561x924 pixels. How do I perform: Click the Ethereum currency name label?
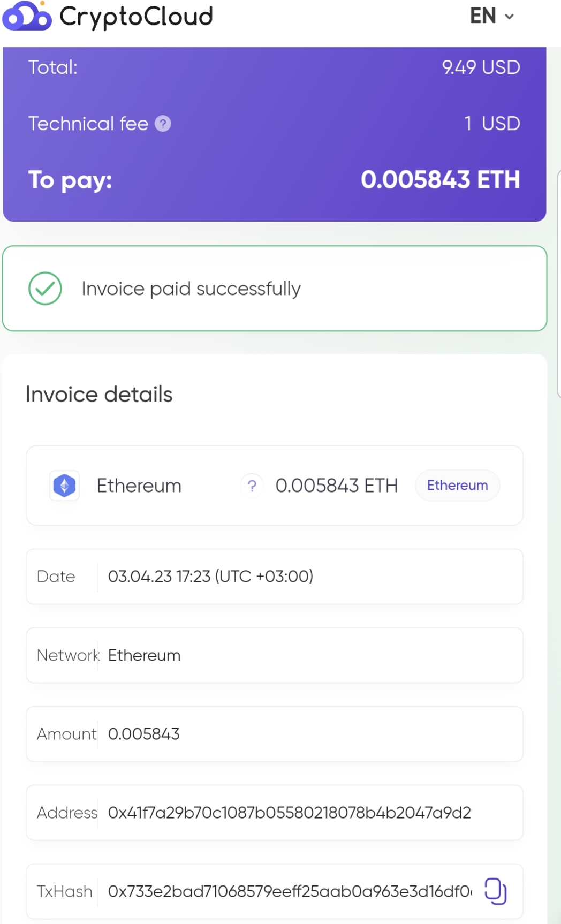pos(139,486)
